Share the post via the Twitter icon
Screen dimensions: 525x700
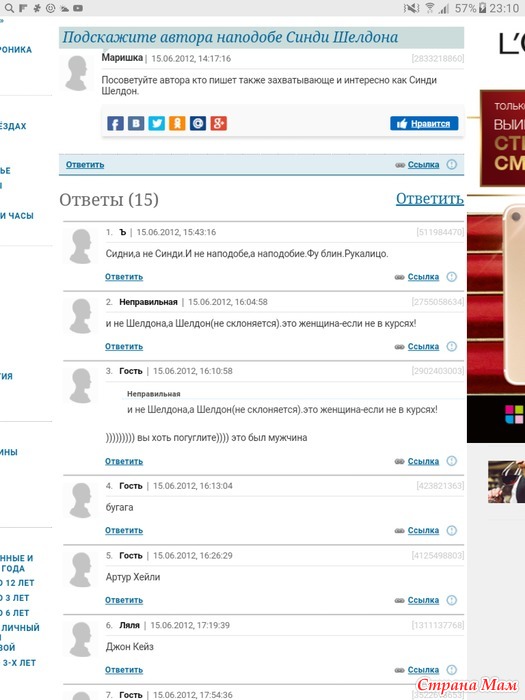click(x=157, y=123)
